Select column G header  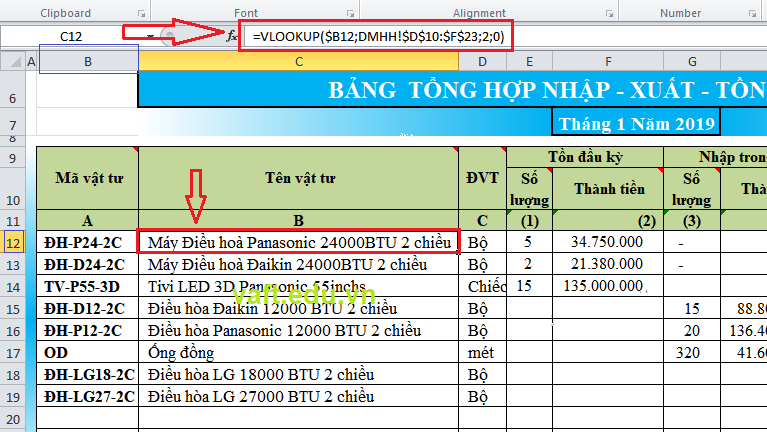(x=692, y=62)
